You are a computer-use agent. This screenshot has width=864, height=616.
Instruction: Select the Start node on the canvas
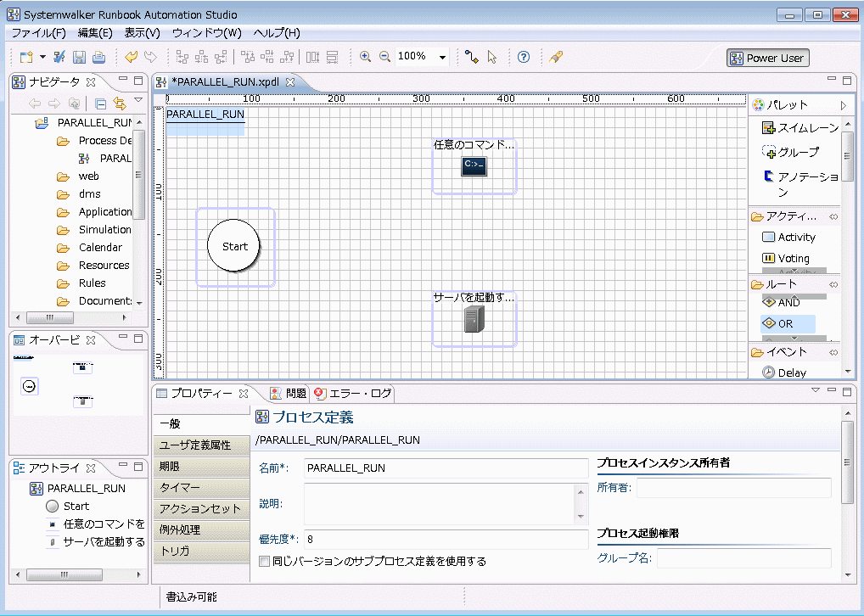234,246
